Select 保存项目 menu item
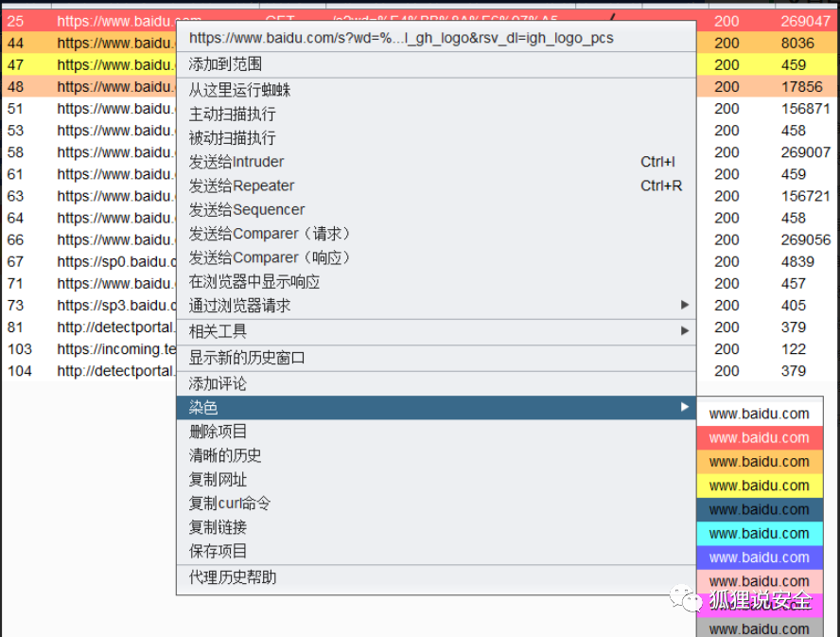Image resolution: width=840 pixels, height=637 pixels. pyautogui.click(x=436, y=551)
